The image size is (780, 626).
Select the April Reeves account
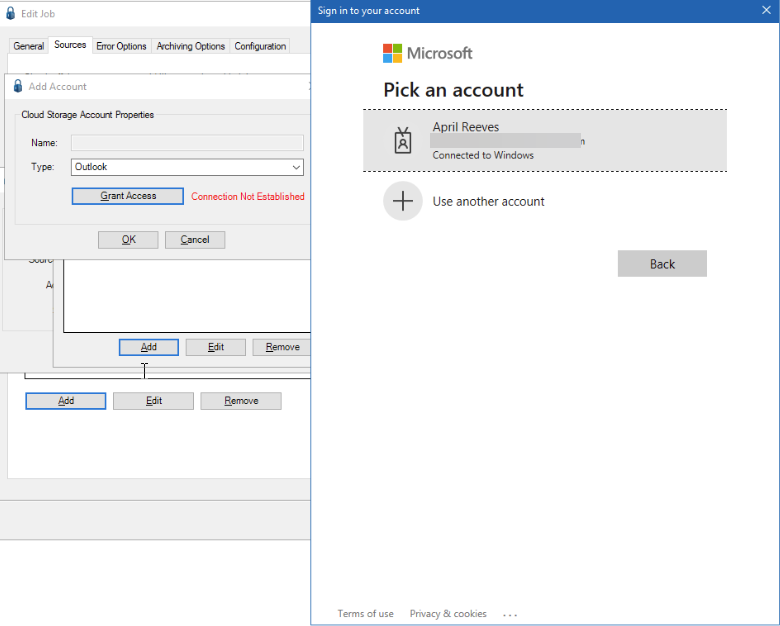(545, 140)
